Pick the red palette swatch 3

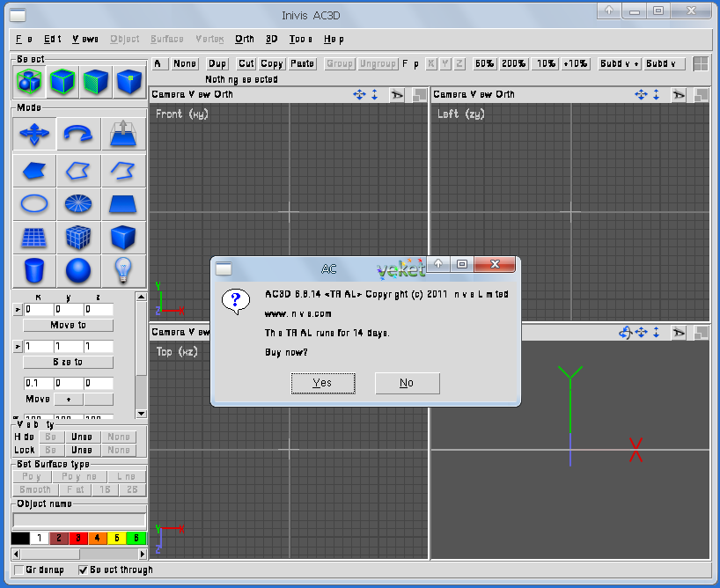click(x=78, y=538)
